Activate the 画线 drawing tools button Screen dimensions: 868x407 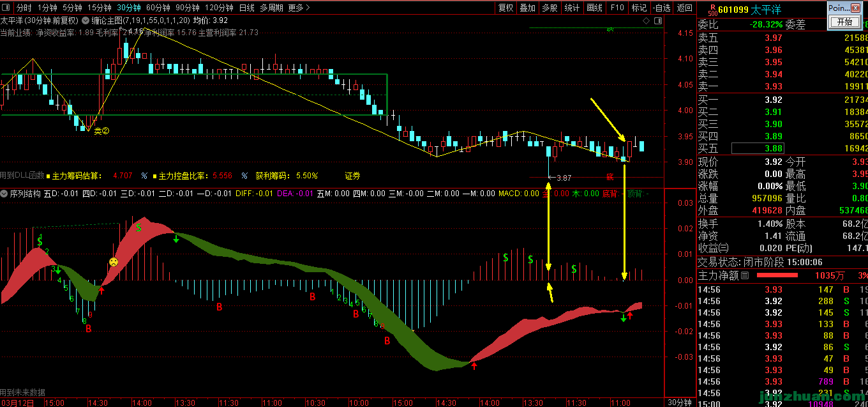[594, 8]
